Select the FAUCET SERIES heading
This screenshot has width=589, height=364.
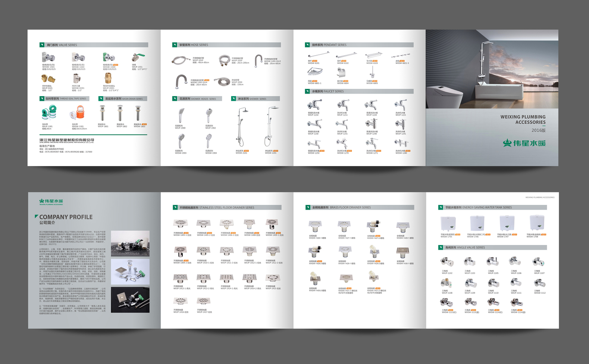click(334, 91)
